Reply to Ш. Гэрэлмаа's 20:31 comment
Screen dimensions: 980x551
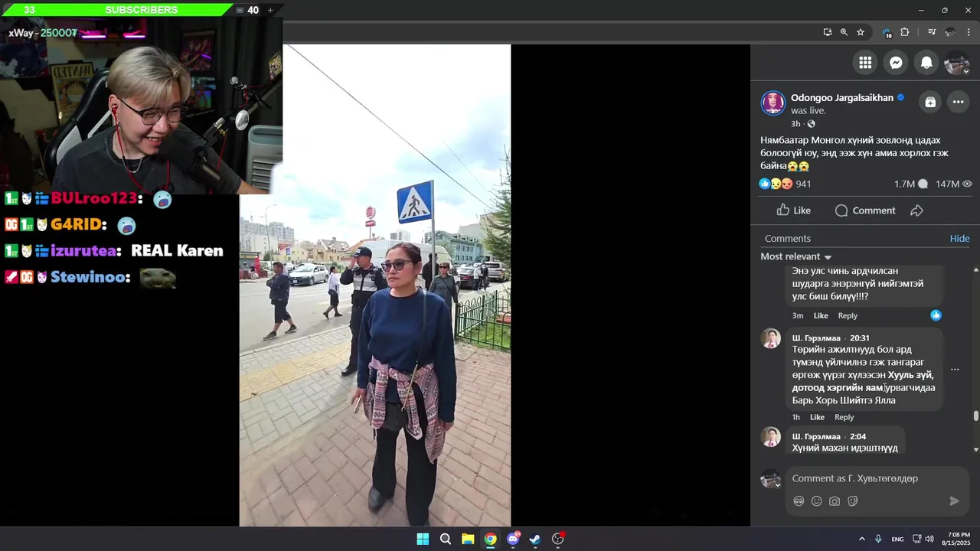coord(844,417)
